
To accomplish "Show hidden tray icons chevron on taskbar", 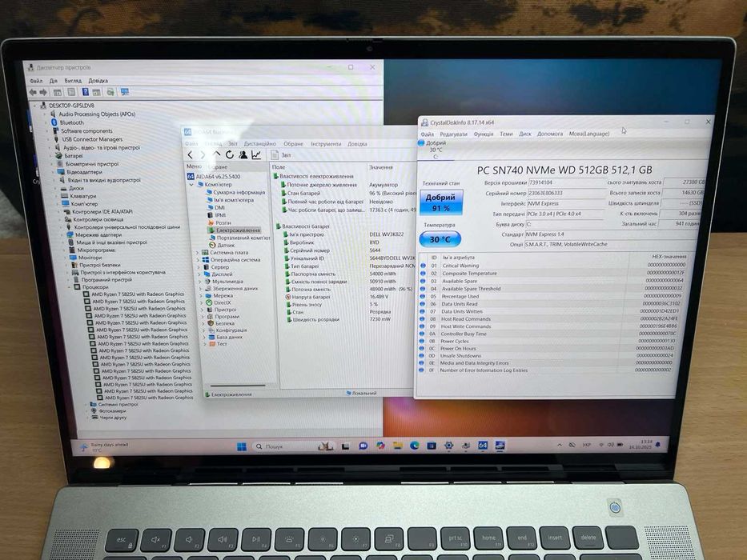I will pos(560,445).
